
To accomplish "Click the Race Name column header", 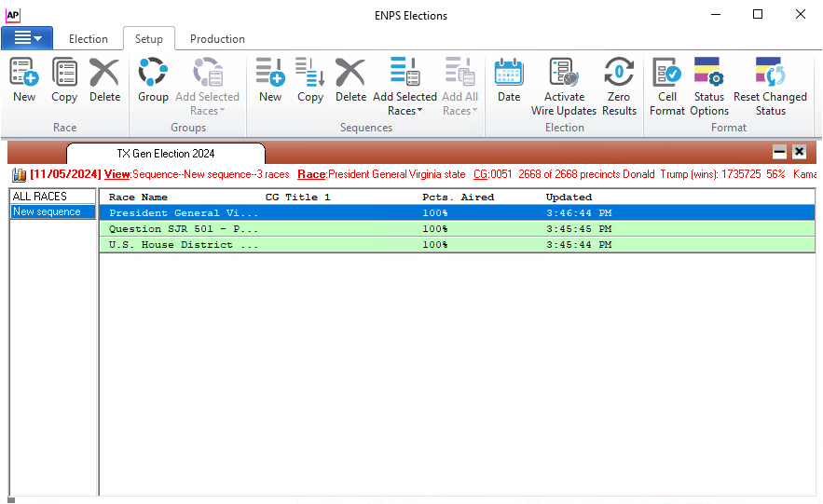I will (x=138, y=198).
